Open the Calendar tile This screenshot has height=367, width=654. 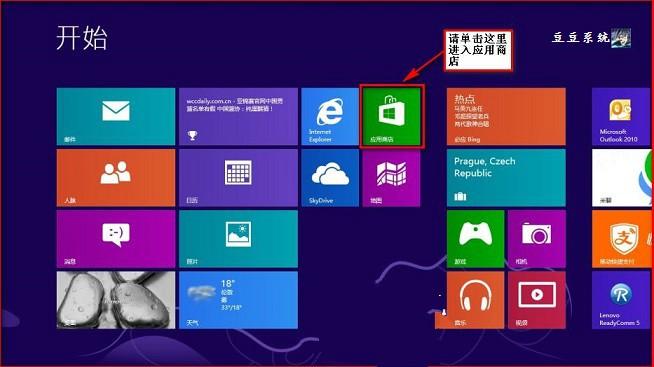pos(238,178)
